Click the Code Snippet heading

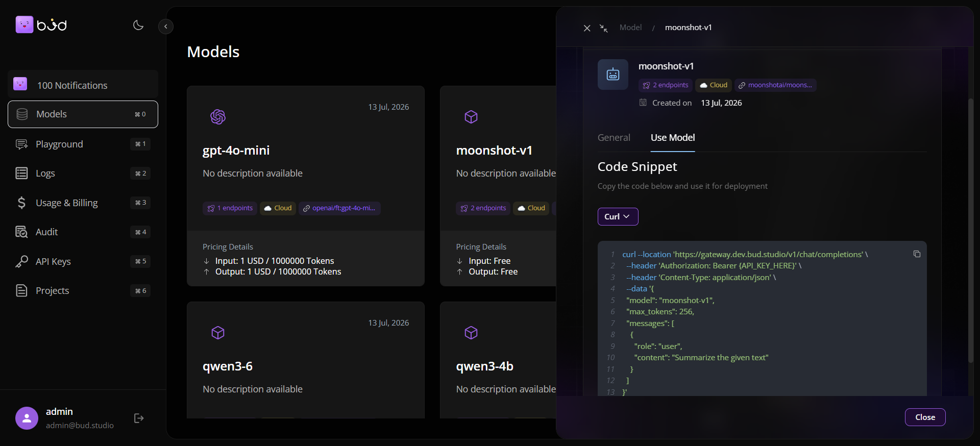[637, 167]
